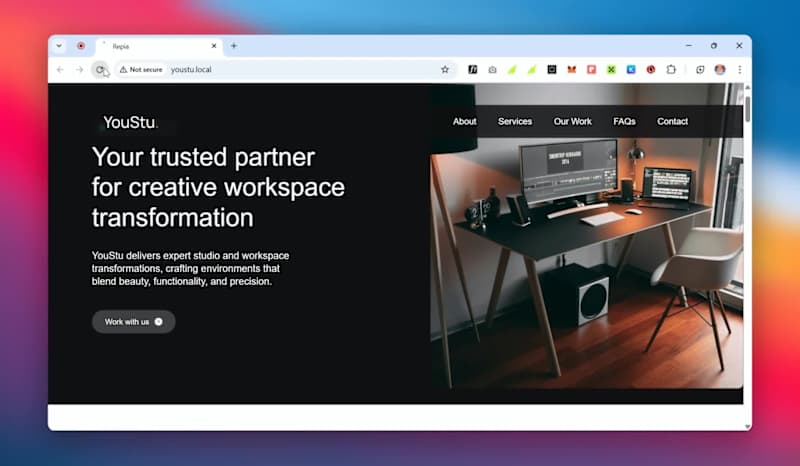Open the Chrome profile avatar
This screenshot has height=466, width=800.
720,69
